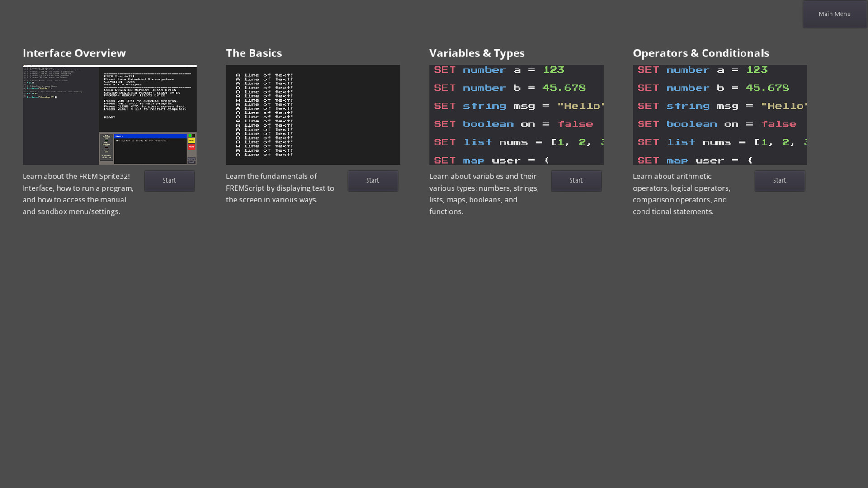Click the blue READY status bar in the thumbnail
868x488 pixels.
[x=150, y=136]
